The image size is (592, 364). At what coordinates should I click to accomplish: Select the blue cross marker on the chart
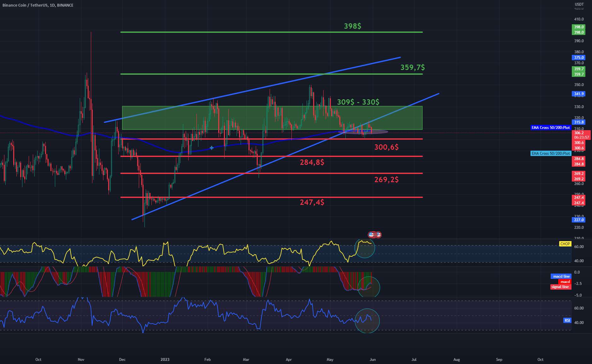click(x=211, y=147)
